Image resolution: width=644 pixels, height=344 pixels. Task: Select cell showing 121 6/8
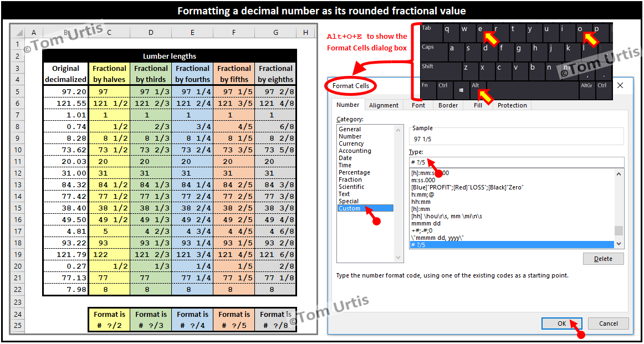275,254
